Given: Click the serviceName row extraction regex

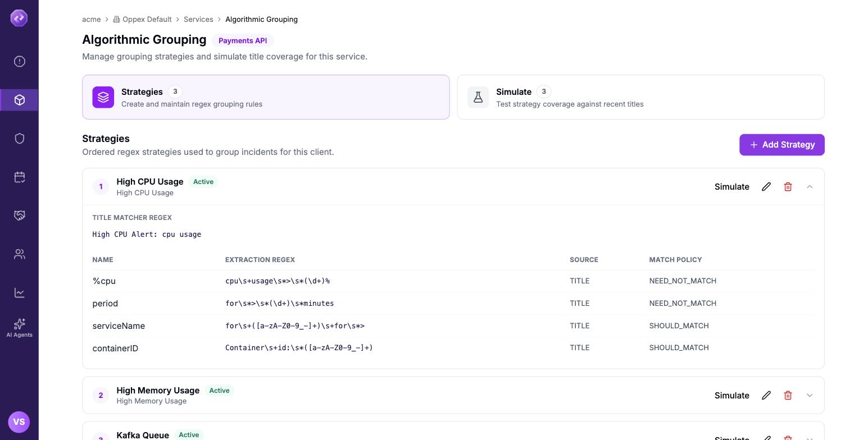Looking at the screenshot, I should pyautogui.click(x=295, y=326).
